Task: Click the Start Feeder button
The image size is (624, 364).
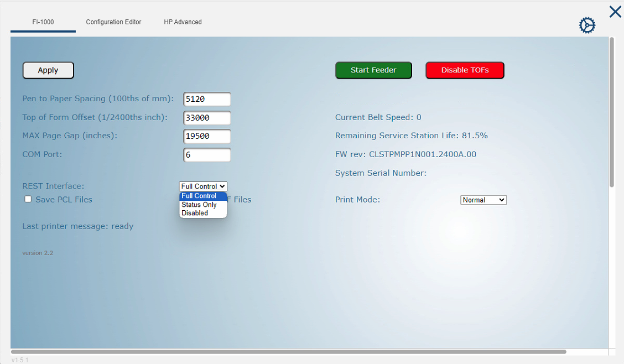Action: (x=373, y=70)
